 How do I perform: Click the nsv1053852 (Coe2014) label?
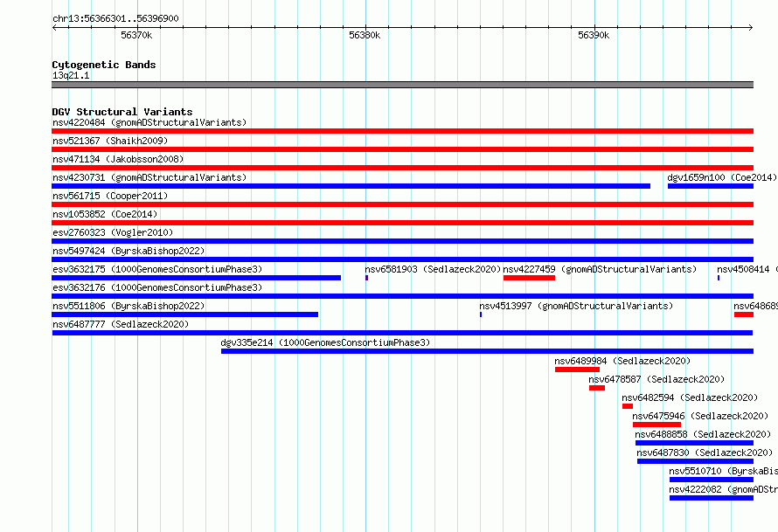pyautogui.click(x=105, y=214)
